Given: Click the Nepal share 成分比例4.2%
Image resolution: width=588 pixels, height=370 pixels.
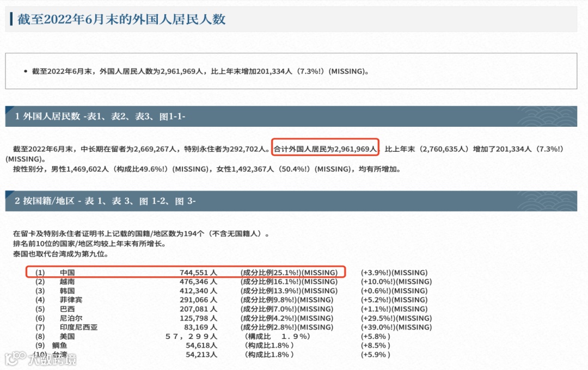Looking at the screenshot, I should pyautogui.click(x=287, y=318).
